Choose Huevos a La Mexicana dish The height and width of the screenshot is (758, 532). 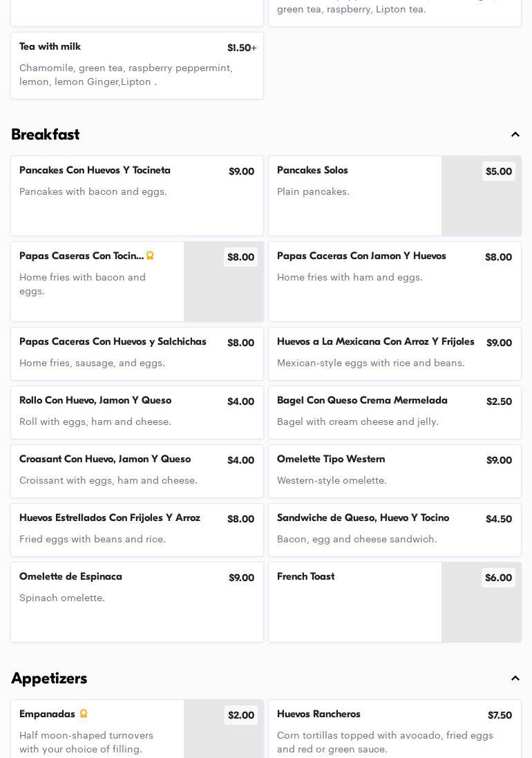[x=395, y=354]
